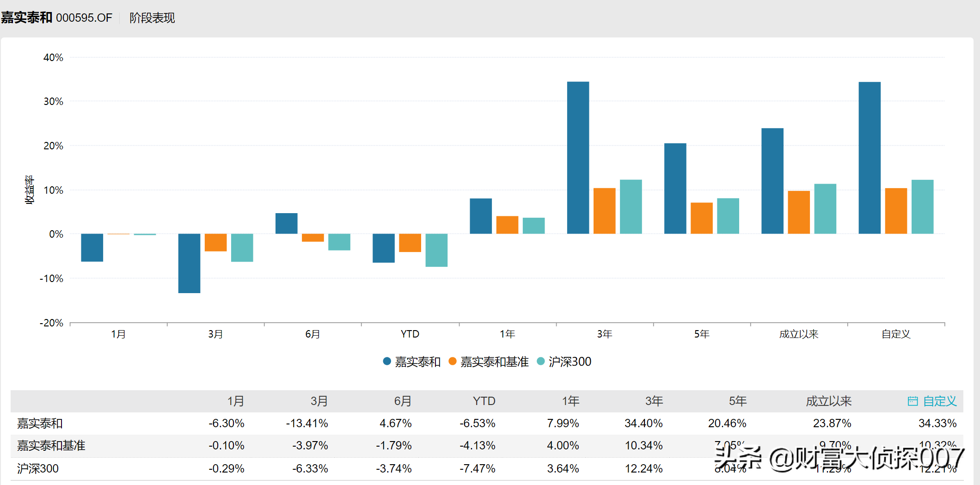Click the 收益率 vertical axis title
The width and height of the screenshot is (980, 485).
pos(30,190)
